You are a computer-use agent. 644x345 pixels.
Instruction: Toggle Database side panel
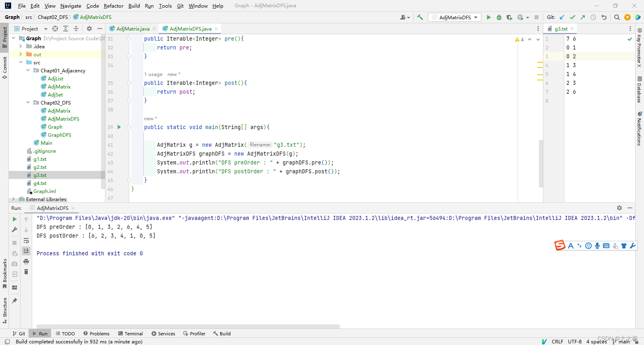pyautogui.click(x=639, y=89)
